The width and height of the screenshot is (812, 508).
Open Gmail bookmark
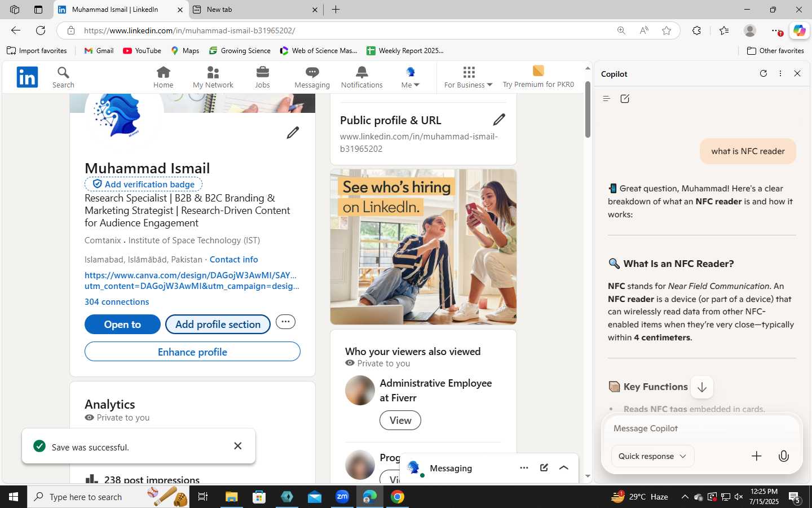(x=99, y=51)
